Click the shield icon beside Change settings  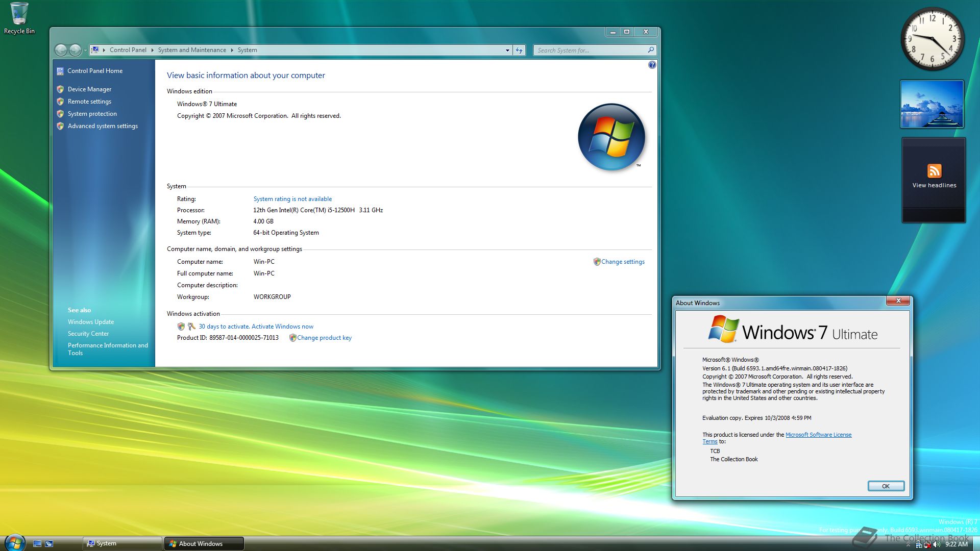pyautogui.click(x=597, y=262)
